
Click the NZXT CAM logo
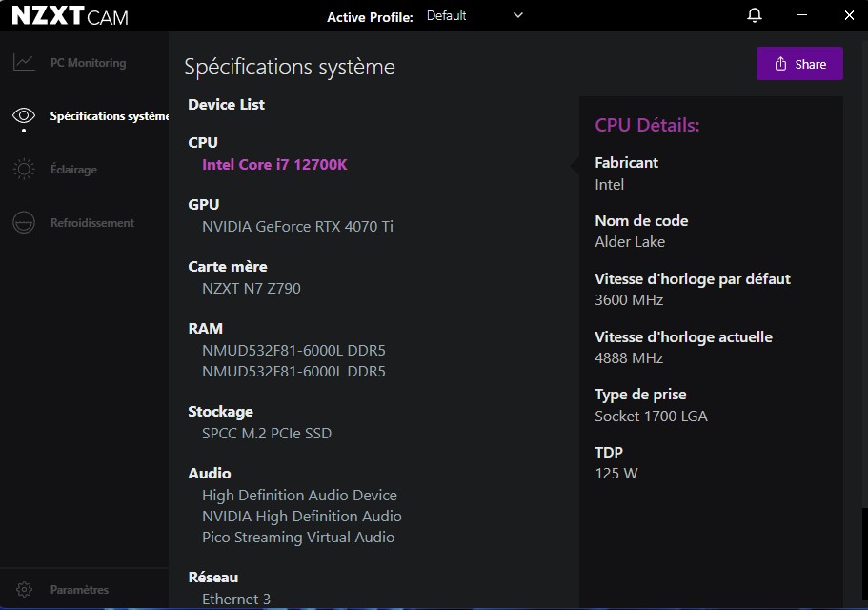coord(70,16)
